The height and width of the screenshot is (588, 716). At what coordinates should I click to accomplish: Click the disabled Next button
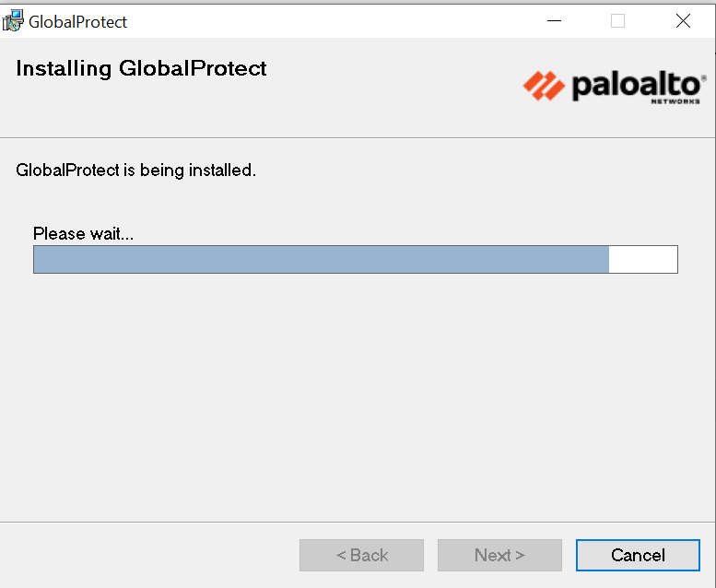tap(499, 555)
